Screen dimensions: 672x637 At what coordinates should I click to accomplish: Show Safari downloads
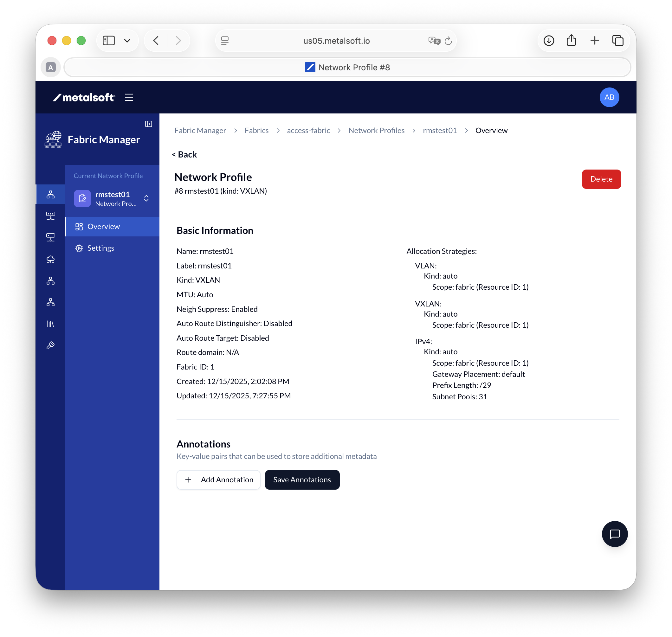pos(548,41)
